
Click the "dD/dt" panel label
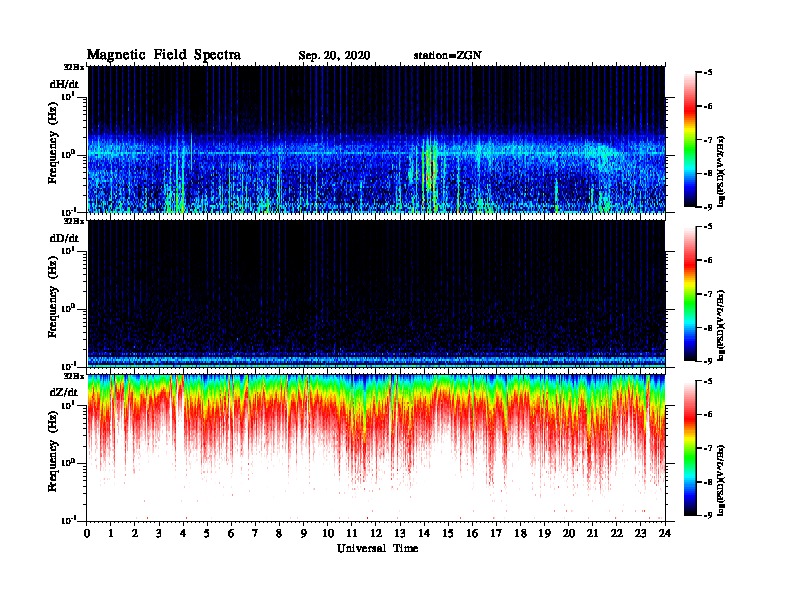tap(64, 238)
